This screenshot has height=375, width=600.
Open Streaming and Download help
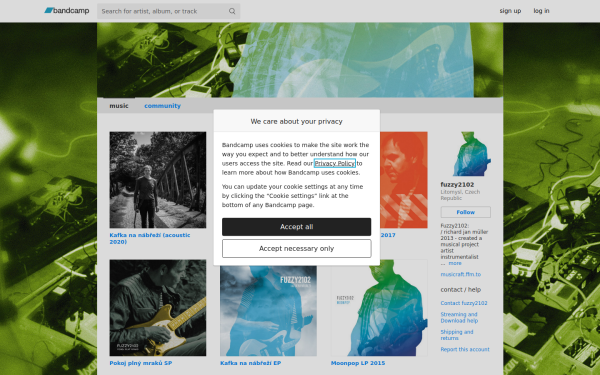[x=459, y=318]
